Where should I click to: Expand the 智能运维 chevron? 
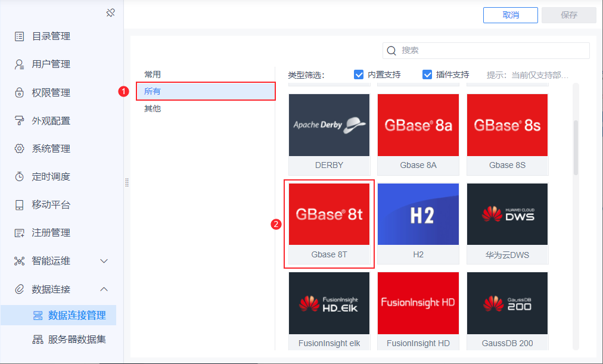pos(104,261)
